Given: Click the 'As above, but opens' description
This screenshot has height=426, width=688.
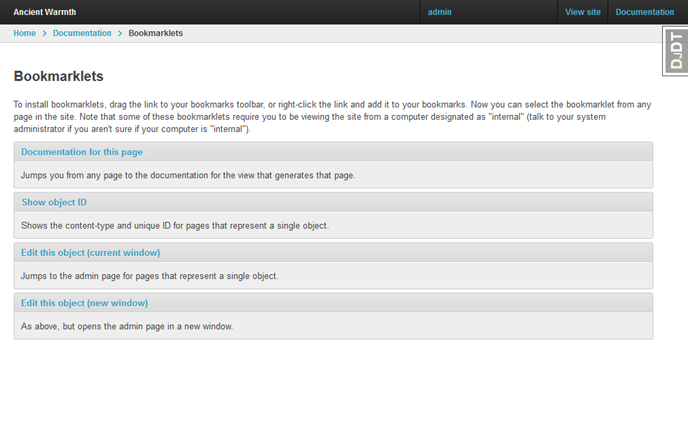Looking at the screenshot, I should [127, 325].
